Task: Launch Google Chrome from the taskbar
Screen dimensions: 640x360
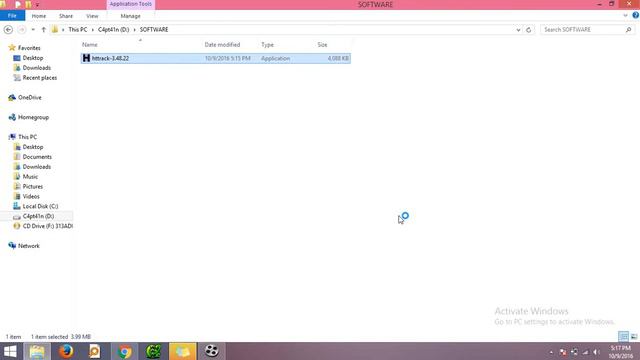Action: click(125, 351)
